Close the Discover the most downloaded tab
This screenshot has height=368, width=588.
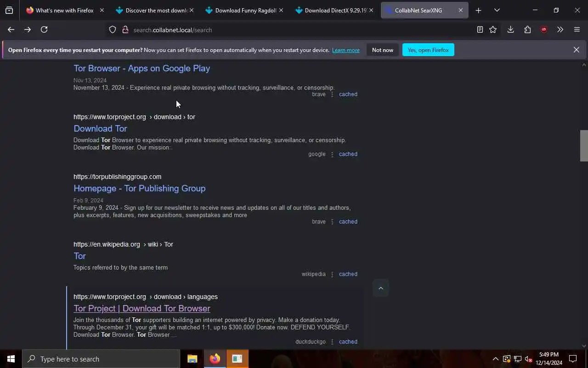pyautogui.click(x=191, y=10)
